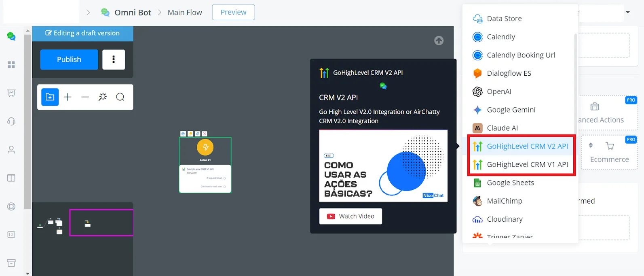Viewport: 644px width, 276px height.
Task: Open the archive box icon in sidebar
Action: [x=11, y=263]
